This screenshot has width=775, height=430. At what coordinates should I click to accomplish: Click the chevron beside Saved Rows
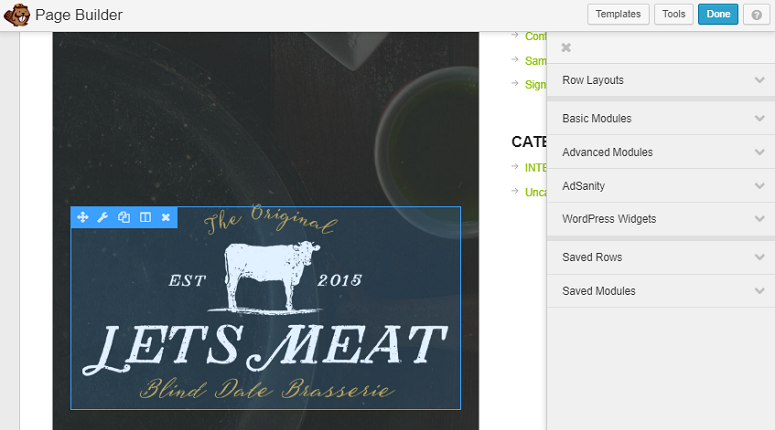(760, 257)
